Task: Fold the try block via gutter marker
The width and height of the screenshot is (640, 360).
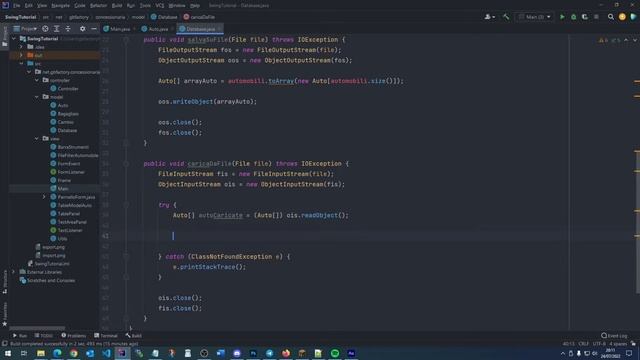Action: click(126, 205)
